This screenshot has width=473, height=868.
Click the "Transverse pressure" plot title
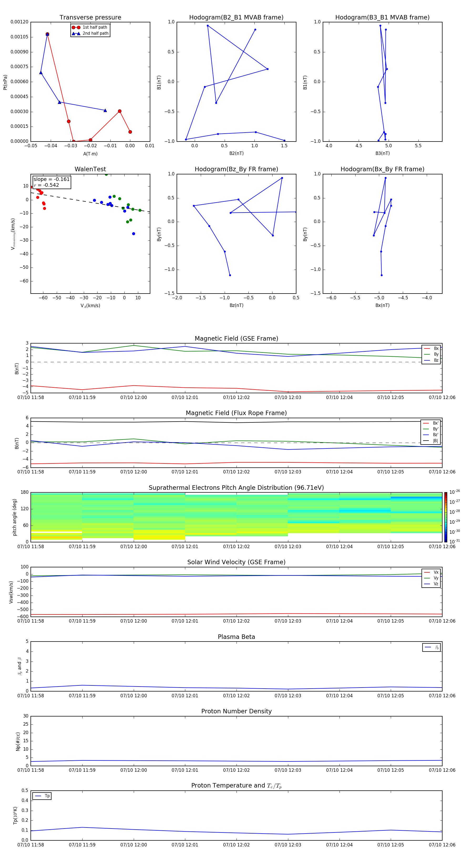coord(90,17)
